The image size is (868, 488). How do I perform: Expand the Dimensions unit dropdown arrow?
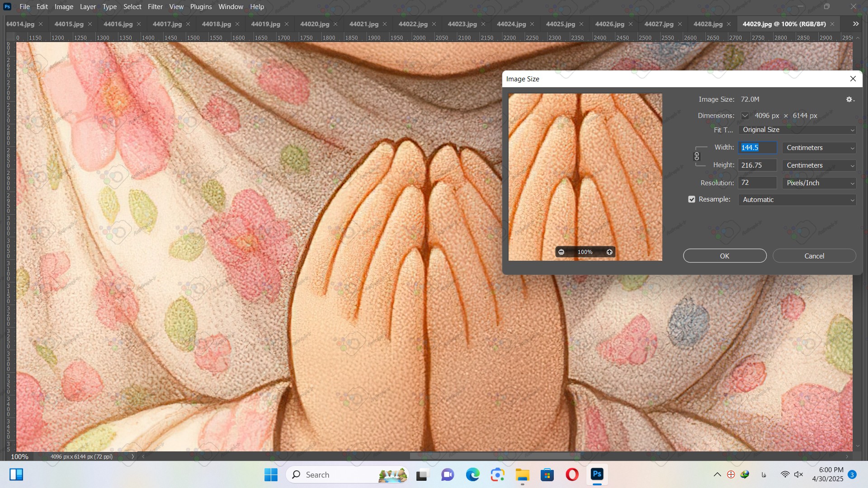745,116
